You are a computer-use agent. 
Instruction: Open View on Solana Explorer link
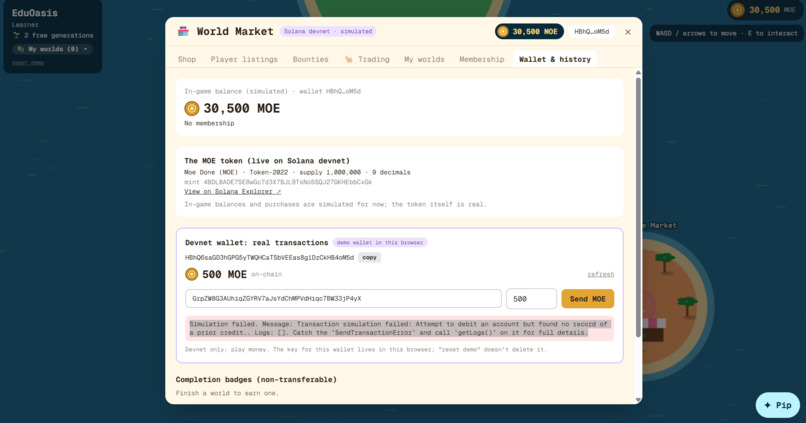coord(232,192)
